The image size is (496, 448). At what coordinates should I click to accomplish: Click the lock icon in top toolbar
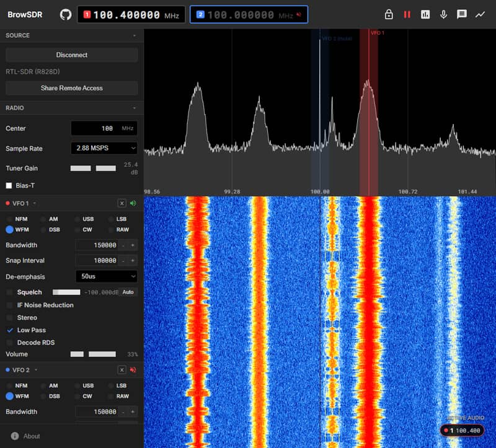389,14
